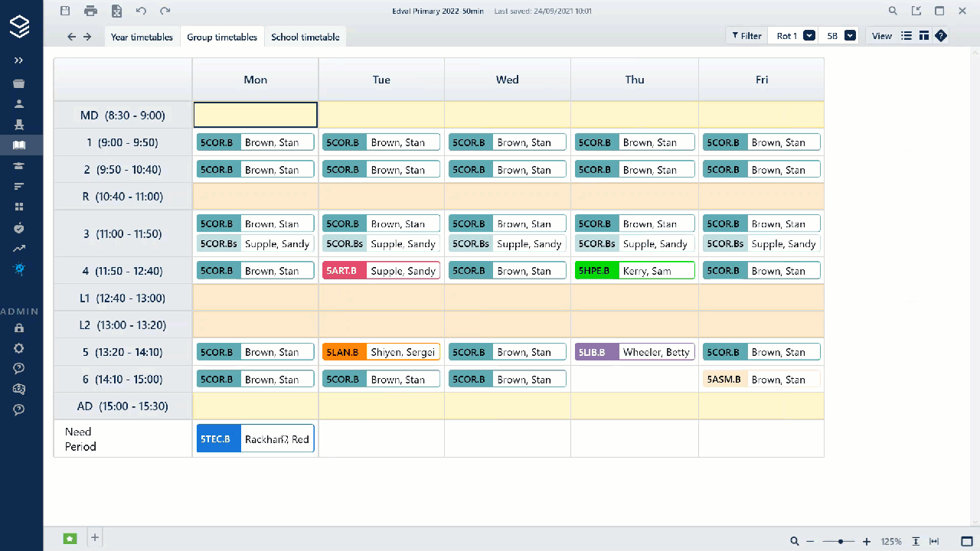Open the search magnifier at top right

pyautogui.click(x=893, y=11)
